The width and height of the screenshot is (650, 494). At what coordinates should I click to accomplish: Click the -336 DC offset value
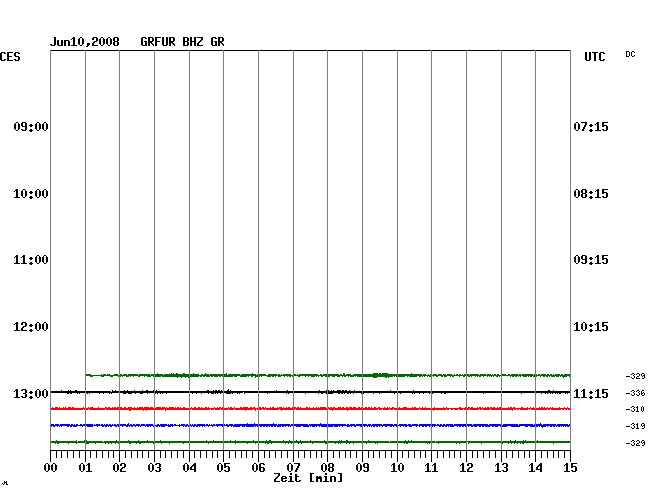coord(635,393)
